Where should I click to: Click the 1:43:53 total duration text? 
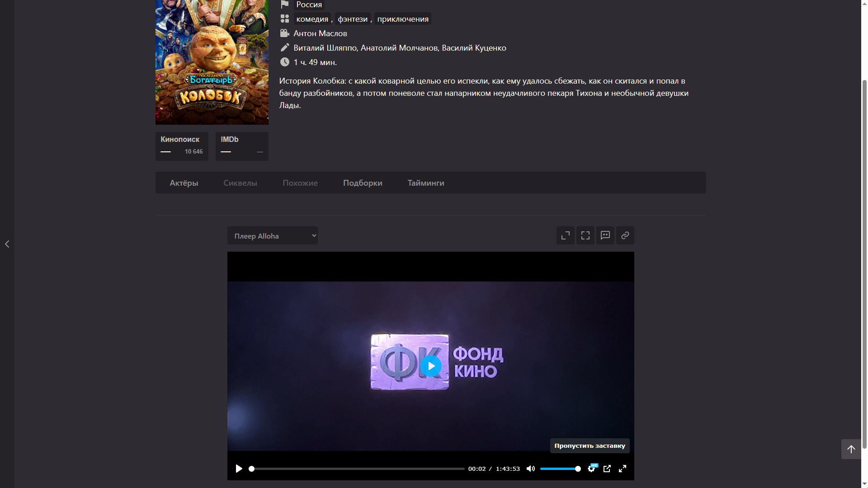pyautogui.click(x=508, y=469)
